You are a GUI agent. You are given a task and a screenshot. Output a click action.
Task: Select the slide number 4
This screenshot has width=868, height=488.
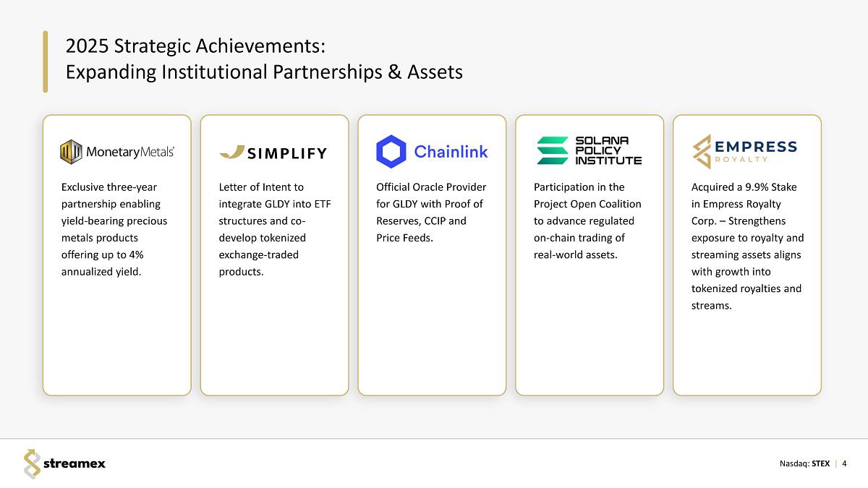click(x=844, y=463)
